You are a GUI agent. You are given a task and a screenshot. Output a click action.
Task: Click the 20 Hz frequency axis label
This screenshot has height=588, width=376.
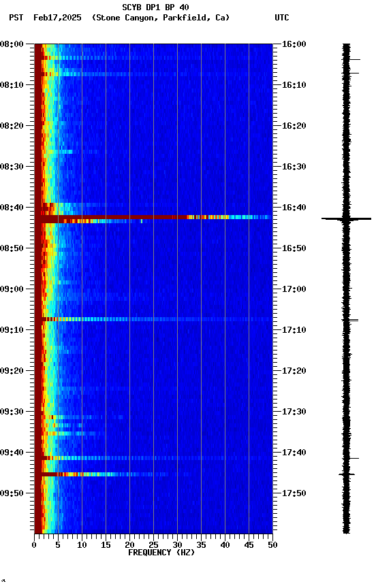click(x=129, y=545)
